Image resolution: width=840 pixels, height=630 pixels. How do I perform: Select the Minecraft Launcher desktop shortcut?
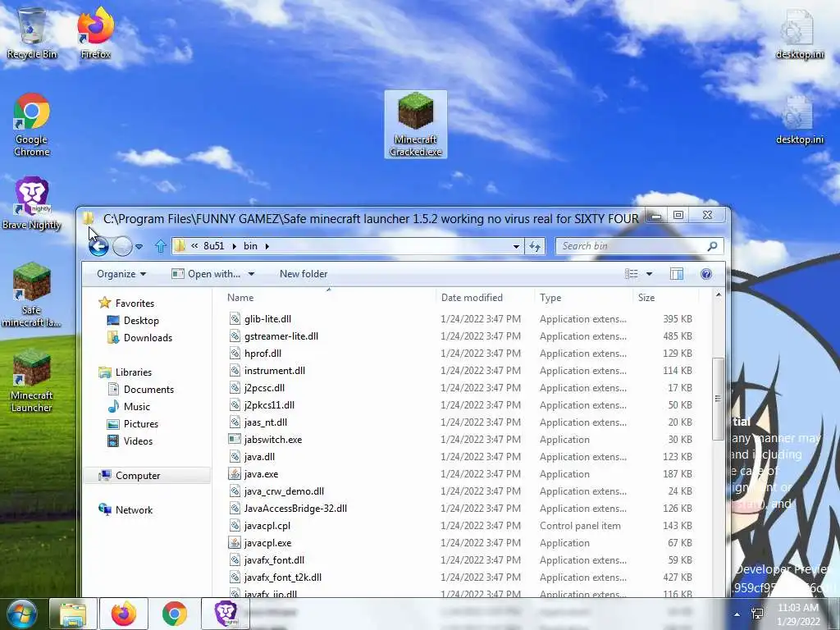(x=32, y=381)
